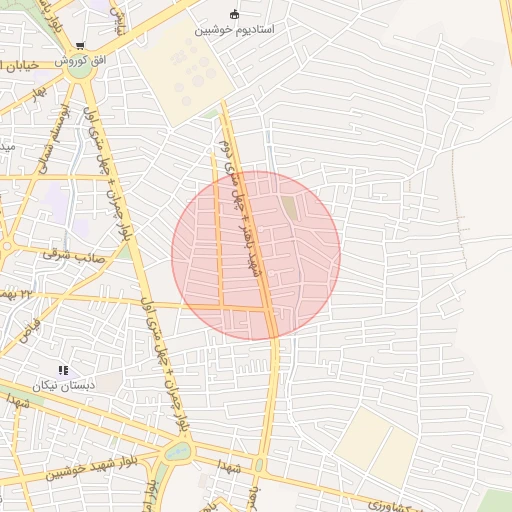This screenshot has height=512, width=512.
Task: Click the کشاورزی street label
Action: tap(390, 507)
